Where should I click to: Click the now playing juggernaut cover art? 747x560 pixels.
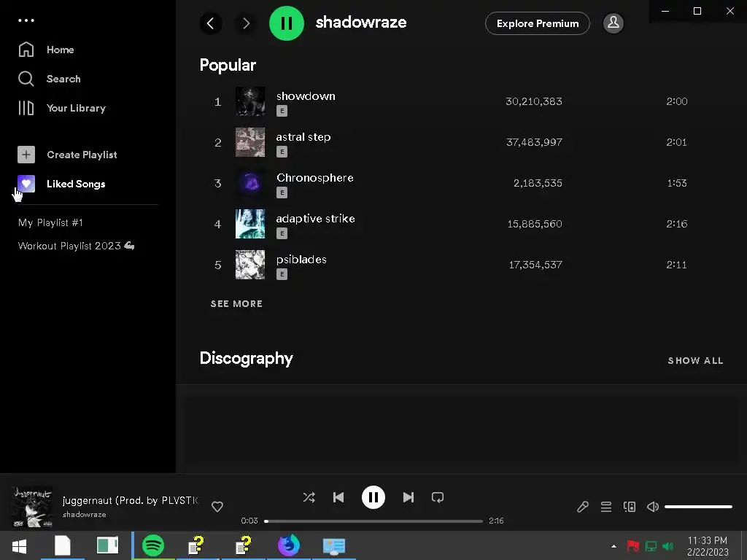point(32,507)
